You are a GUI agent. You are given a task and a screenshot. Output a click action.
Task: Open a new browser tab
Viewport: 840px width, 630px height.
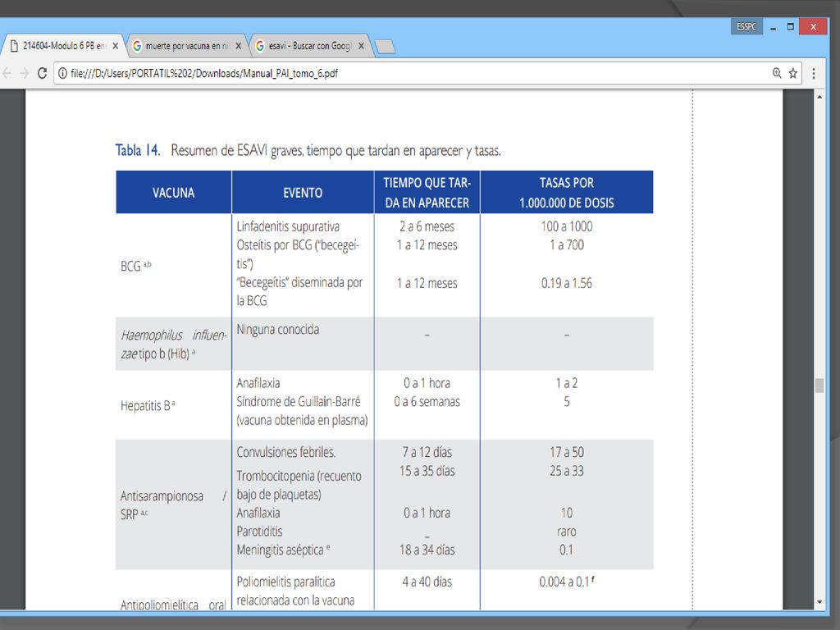coord(385,47)
